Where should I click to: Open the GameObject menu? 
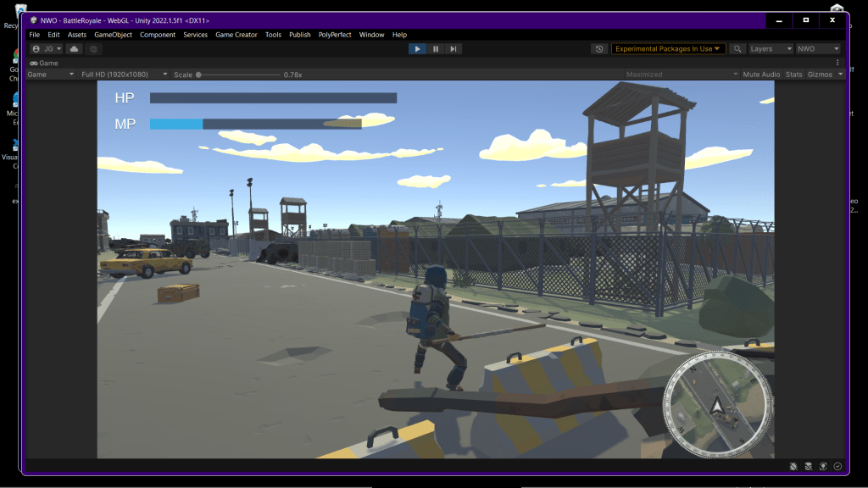click(x=113, y=35)
